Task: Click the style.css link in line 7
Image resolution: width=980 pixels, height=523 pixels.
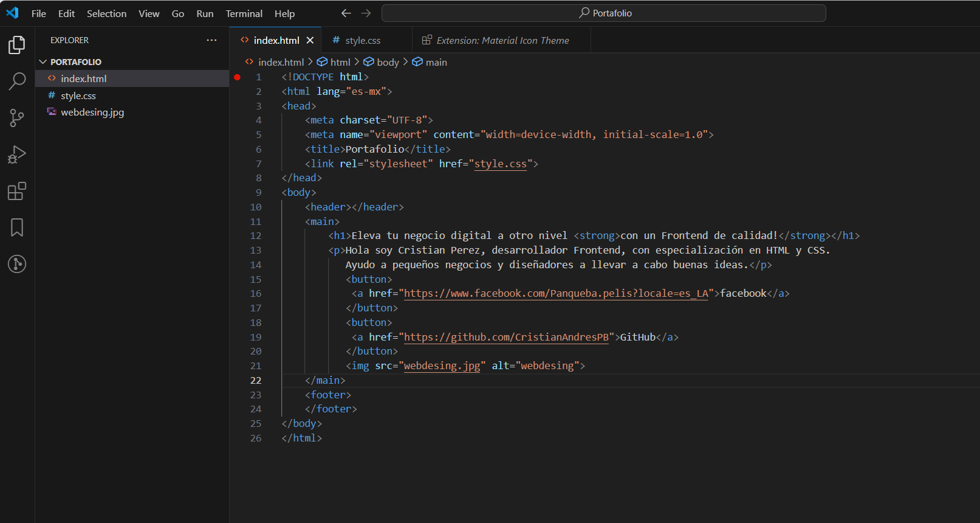Action: [x=501, y=164]
